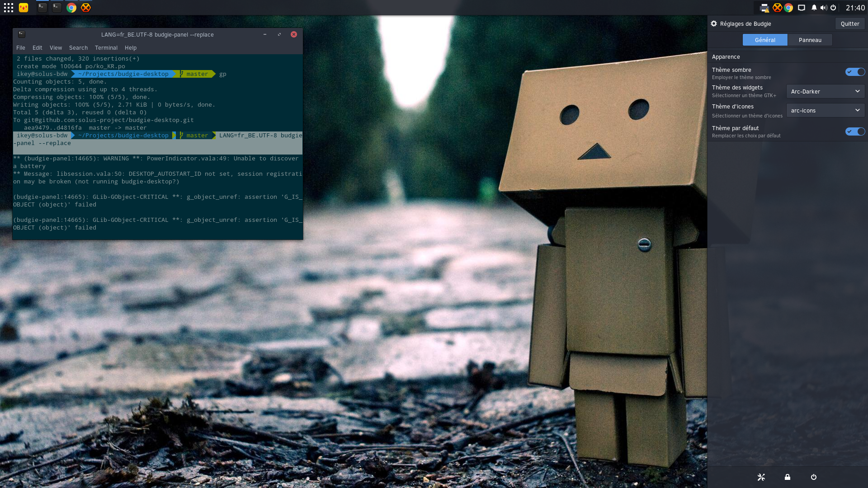The image size is (868, 488).
Task: Click the gear icon beside Réglages de Budgie
Action: (x=714, y=23)
